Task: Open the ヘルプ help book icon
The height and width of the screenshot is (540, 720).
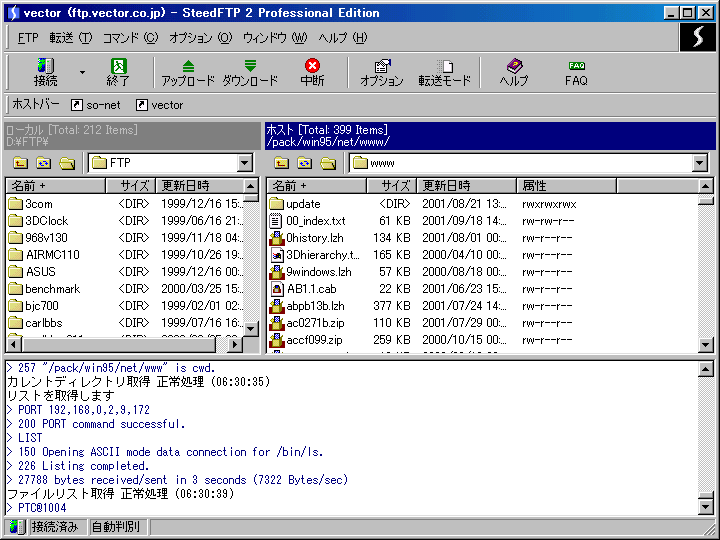Action: [x=514, y=73]
